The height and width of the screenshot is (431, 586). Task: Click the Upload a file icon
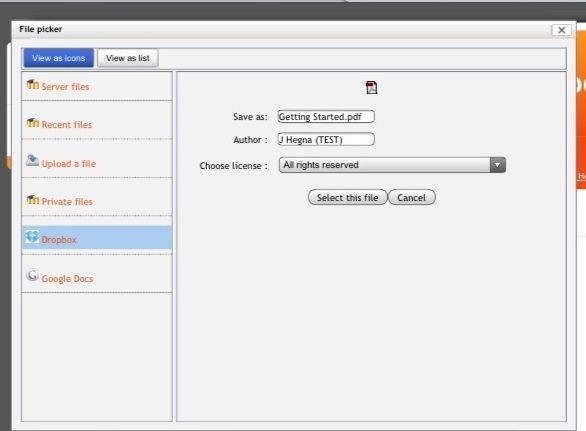(33, 161)
